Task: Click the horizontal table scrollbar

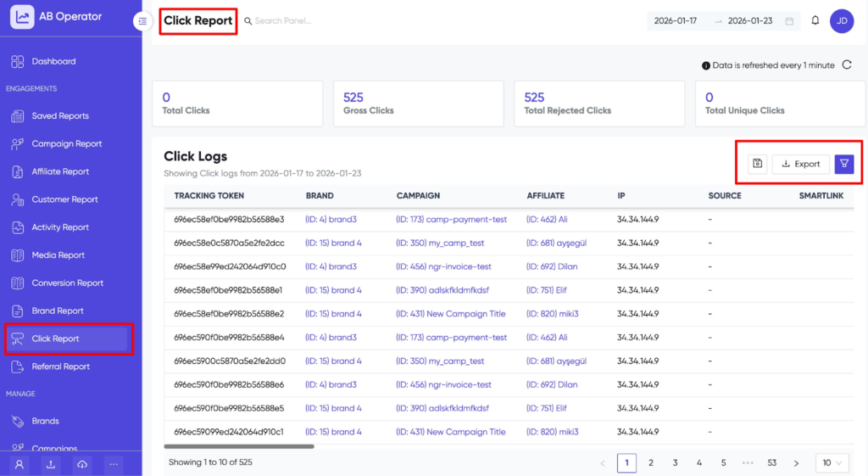Action: click(x=239, y=446)
